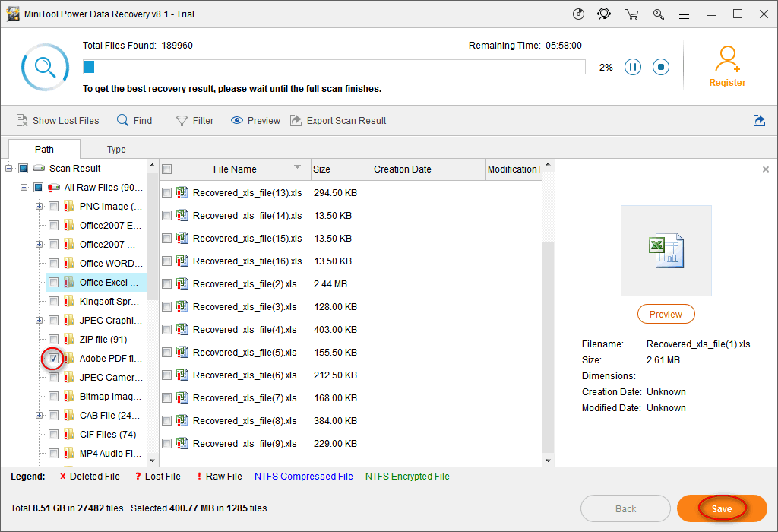This screenshot has height=532, width=778.
Task: Click the Preview button under the thumbnail
Action: 666,314
